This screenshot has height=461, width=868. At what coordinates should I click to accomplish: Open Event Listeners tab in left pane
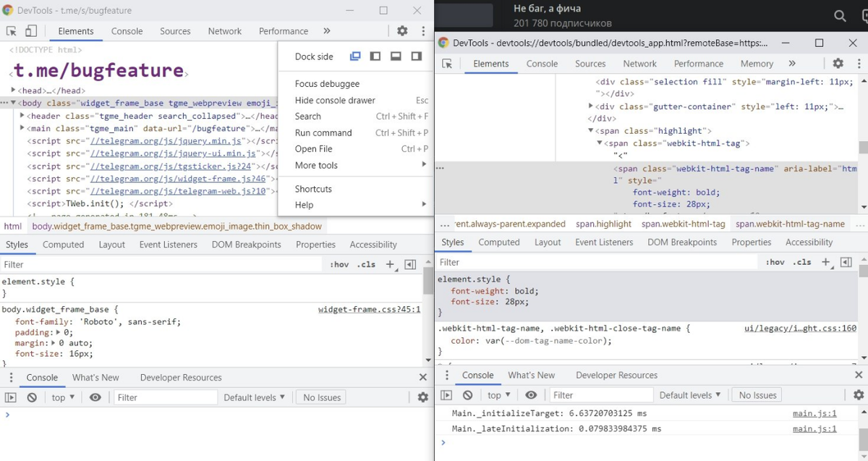[169, 245]
